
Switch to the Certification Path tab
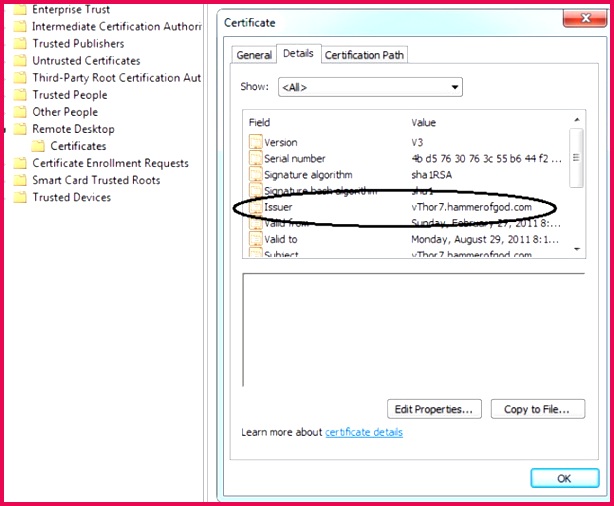364,55
